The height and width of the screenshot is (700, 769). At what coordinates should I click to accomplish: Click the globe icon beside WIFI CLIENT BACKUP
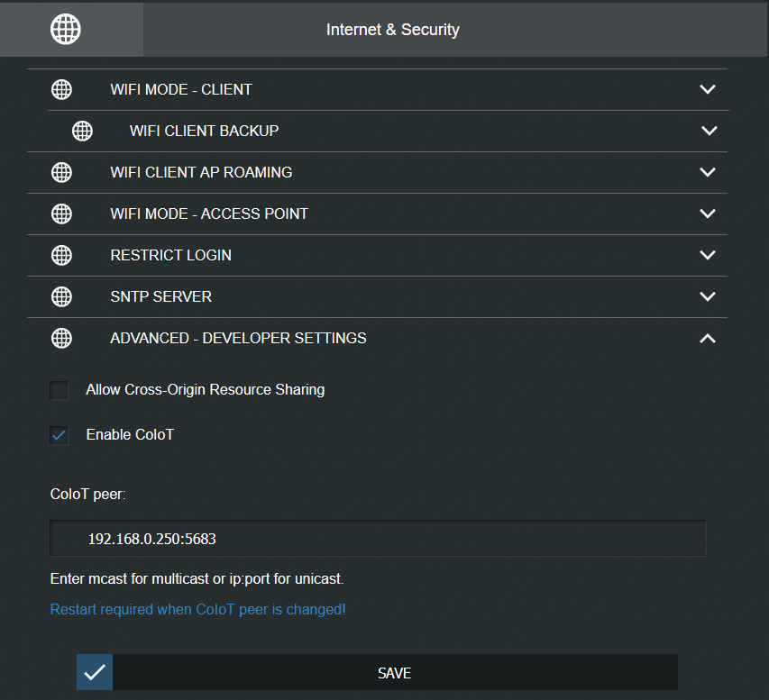pos(82,131)
